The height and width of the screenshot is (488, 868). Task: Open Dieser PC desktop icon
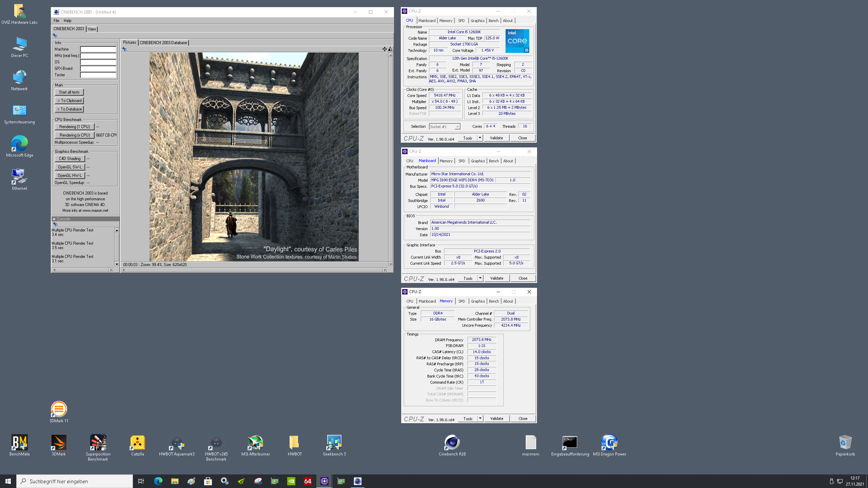pyautogui.click(x=19, y=47)
